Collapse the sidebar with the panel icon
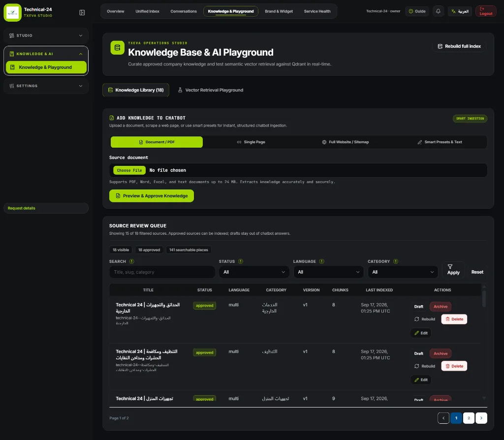The height and width of the screenshot is (440, 504). pos(82,12)
